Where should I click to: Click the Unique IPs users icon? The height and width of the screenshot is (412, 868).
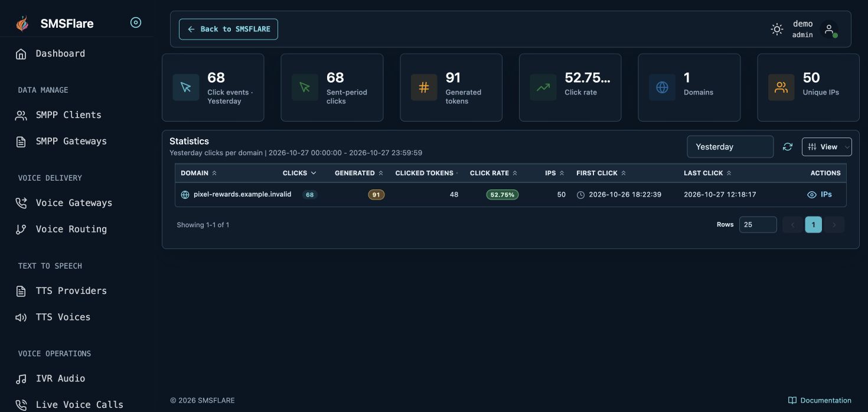pos(781,87)
